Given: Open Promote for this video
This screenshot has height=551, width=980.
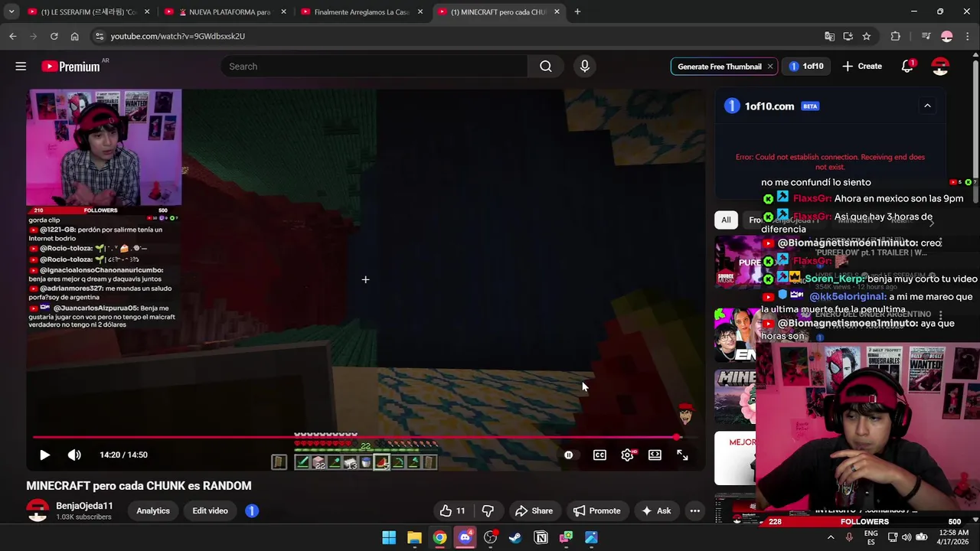Looking at the screenshot, I should click(596, 510).
